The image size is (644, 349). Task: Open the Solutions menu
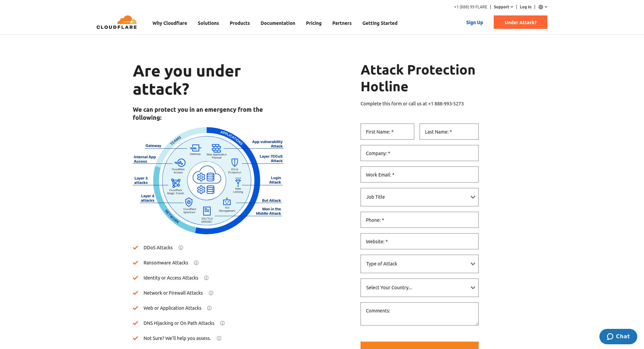[208, 23]
